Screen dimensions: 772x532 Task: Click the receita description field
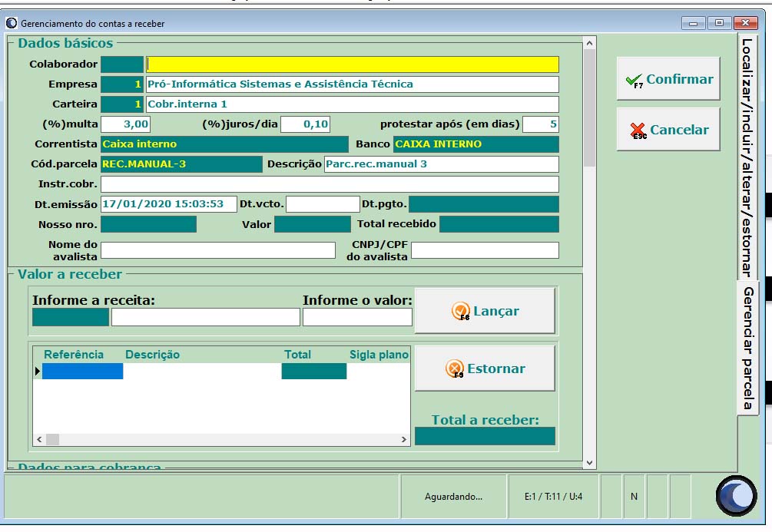coord(206,317)
